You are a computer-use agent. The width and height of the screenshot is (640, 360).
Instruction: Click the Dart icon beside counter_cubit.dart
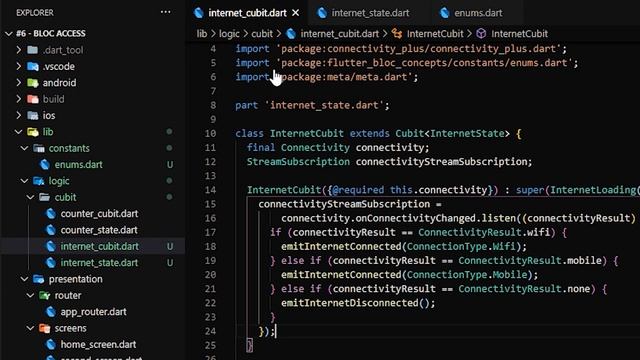(51, 213)
